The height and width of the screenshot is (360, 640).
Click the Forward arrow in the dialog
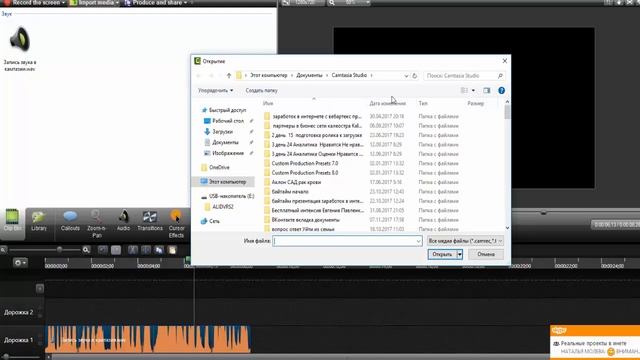point(211,76)
